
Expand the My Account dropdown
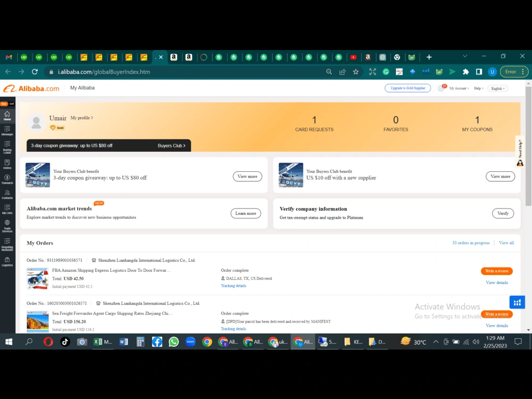(459, 88)
